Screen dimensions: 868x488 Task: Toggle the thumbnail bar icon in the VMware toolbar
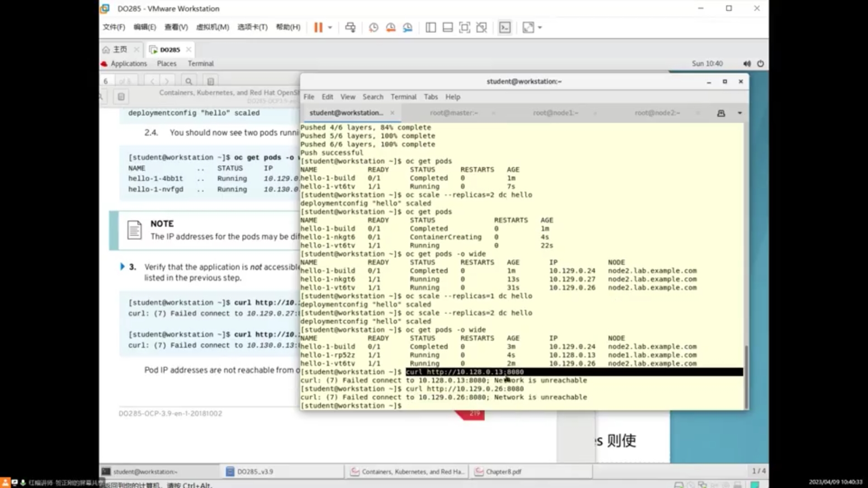pyautogui.click(x=448, y=28)
